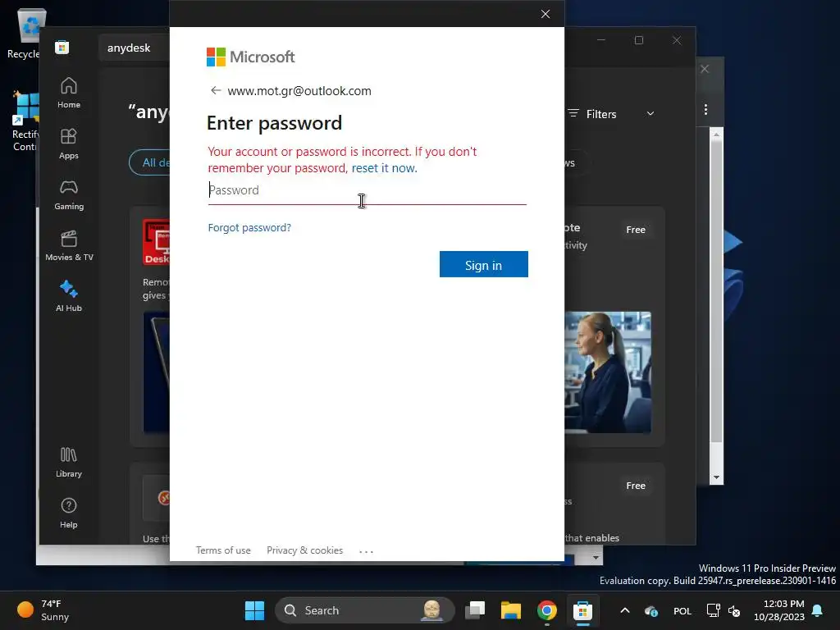Go to Gaming section in Store sidebar
Viewport: 840px width, 630px height.
click(x=69, y=194)
